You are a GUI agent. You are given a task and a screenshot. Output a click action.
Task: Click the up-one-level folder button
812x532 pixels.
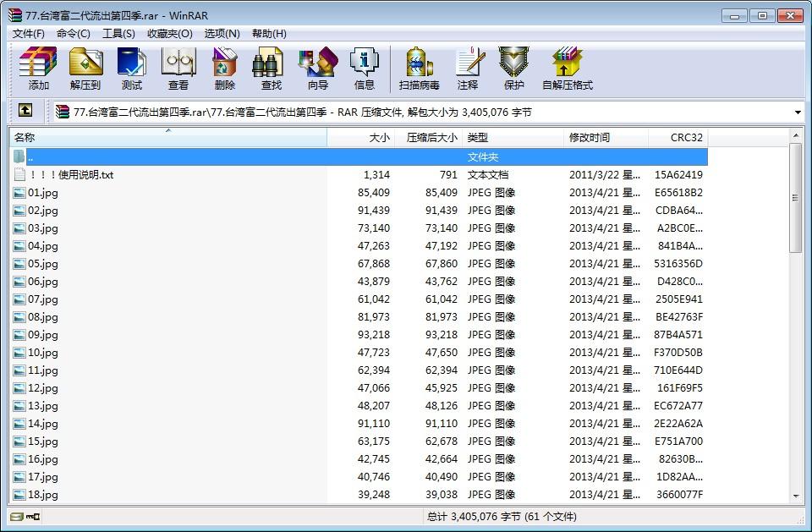[25, 111]
